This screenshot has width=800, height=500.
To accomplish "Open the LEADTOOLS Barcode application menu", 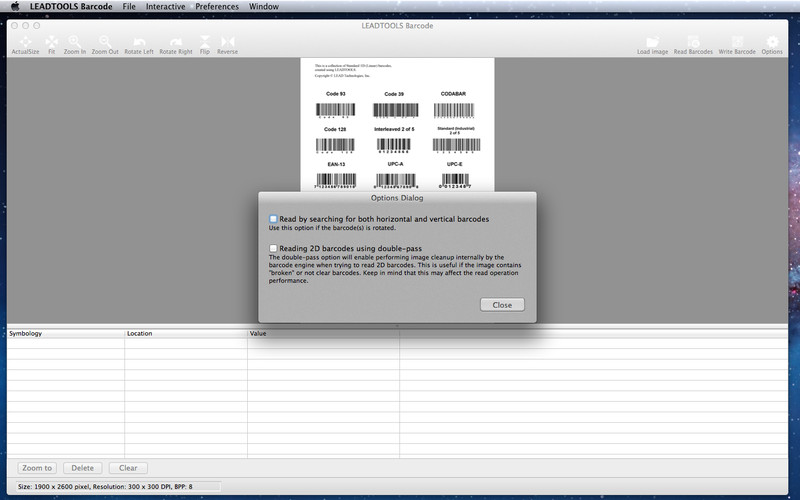I will coord(71,7).
